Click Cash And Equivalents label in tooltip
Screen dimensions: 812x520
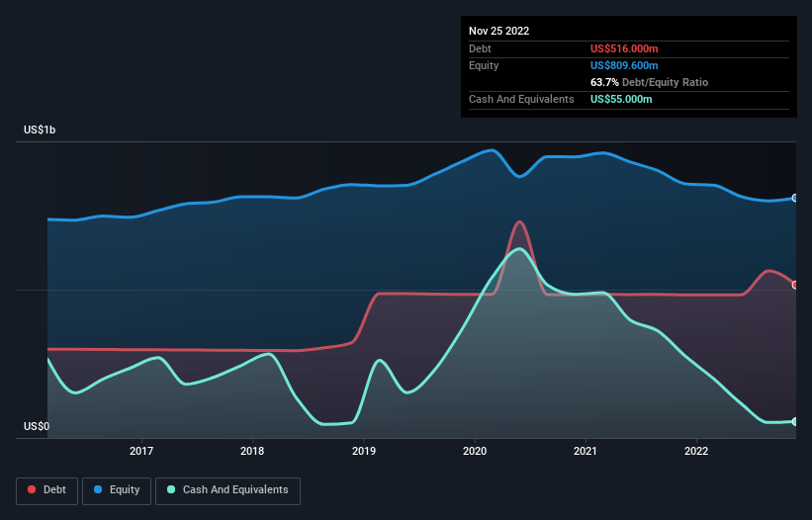coord(521,99)
